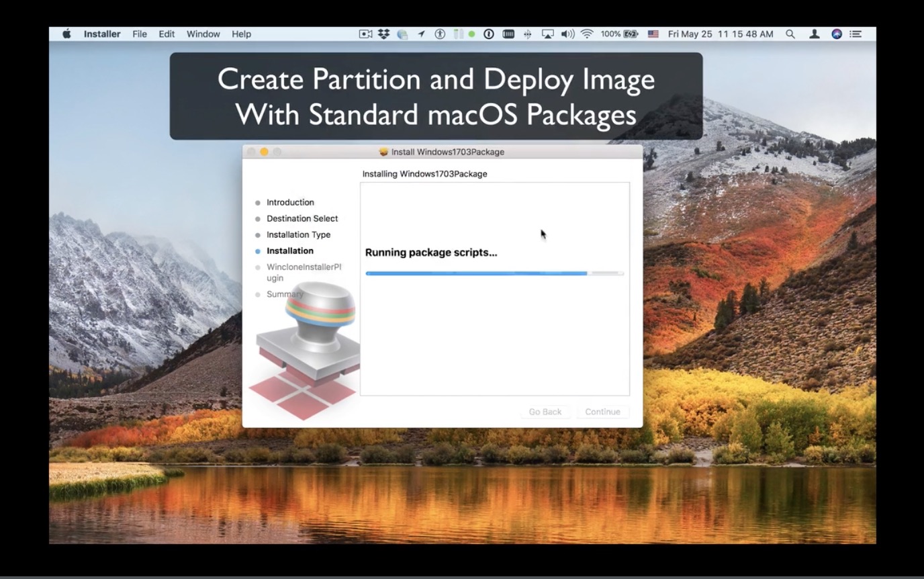Click the package icon in window title
This screenshot has width=924, height=579.
tap(383, 152)
